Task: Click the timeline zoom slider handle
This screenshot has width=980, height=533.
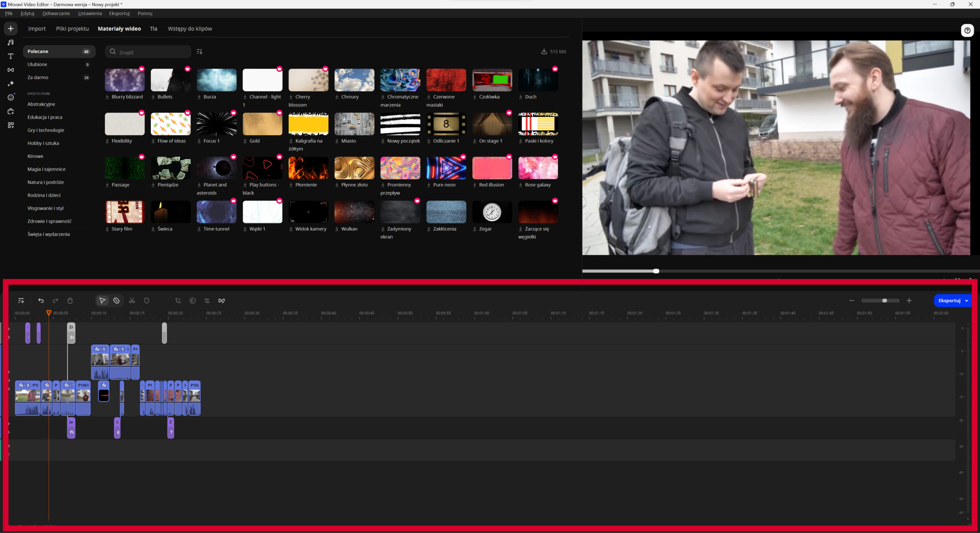Action: [884, 301]
